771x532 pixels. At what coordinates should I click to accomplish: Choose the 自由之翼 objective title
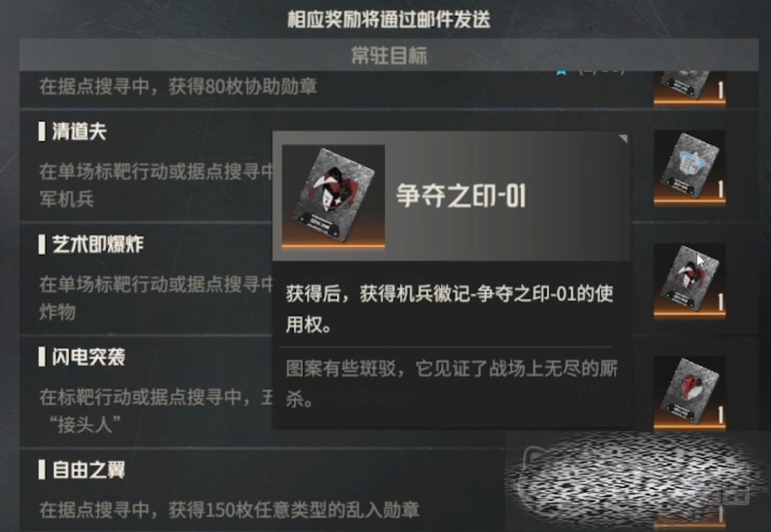(x=89, y=470)
